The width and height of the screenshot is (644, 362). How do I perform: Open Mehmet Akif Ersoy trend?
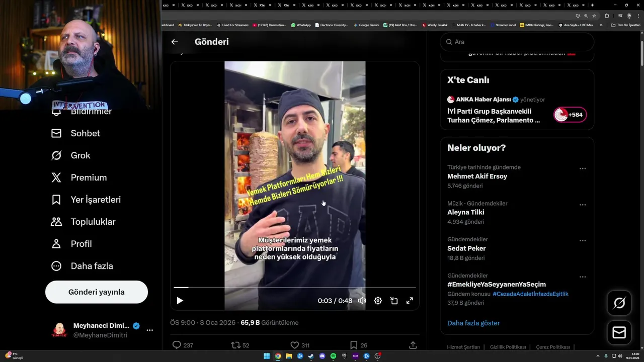click(477, 176)
